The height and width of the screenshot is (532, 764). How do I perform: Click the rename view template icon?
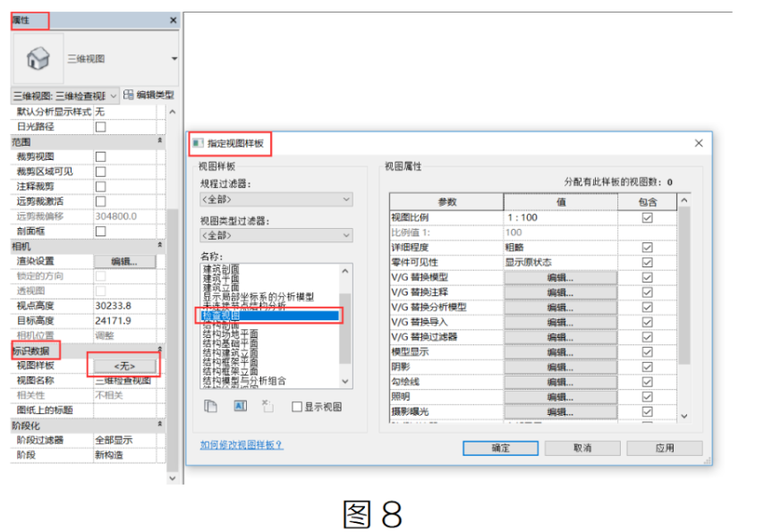tap(241, 406)
